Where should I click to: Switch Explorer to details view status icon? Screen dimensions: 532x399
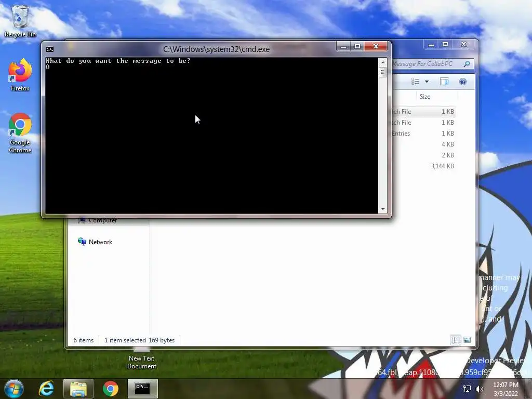click(x=456, y=340)
